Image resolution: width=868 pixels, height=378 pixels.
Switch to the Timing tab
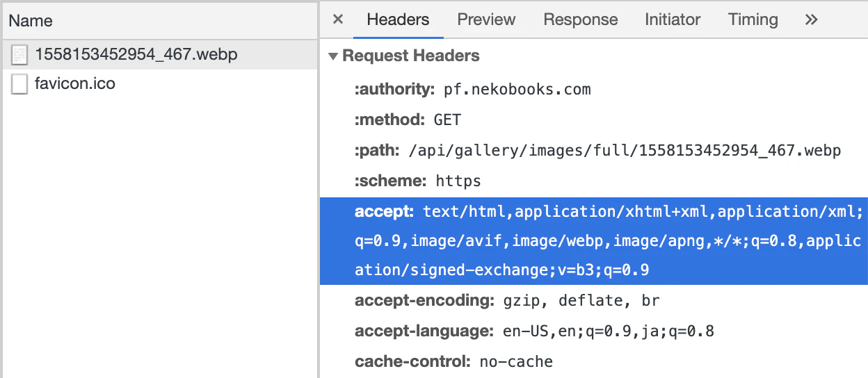point(753,19)
